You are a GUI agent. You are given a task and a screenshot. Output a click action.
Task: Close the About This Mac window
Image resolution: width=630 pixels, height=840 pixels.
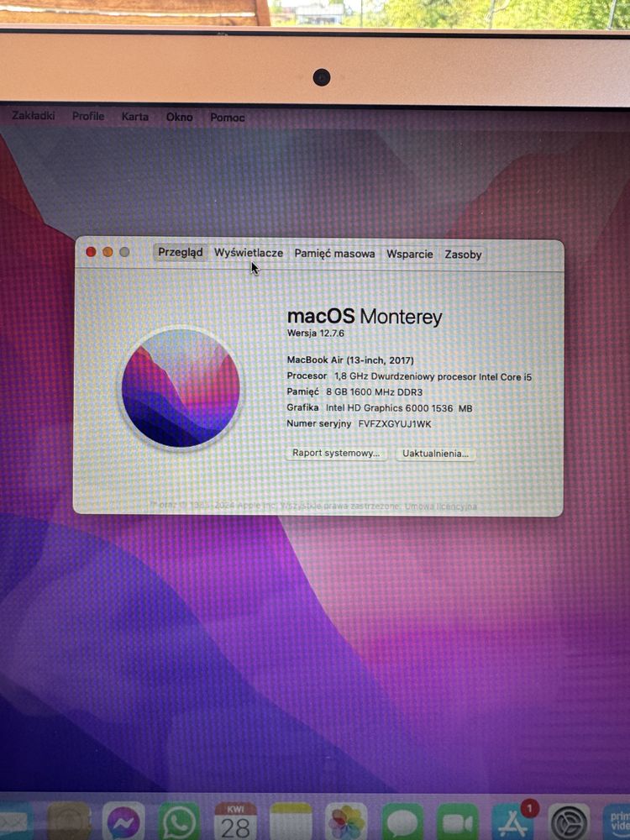pyautogui.click(x=91, y=252)
